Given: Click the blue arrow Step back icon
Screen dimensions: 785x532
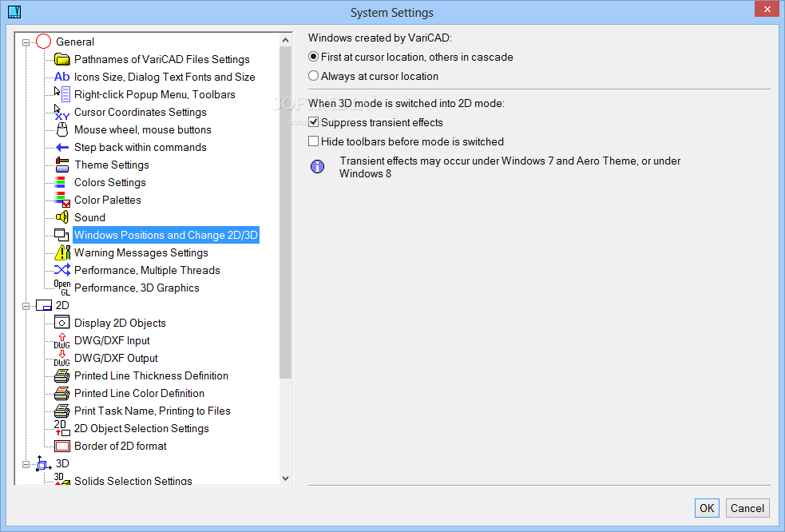Looking at the screenshot, I should (61, 147).
